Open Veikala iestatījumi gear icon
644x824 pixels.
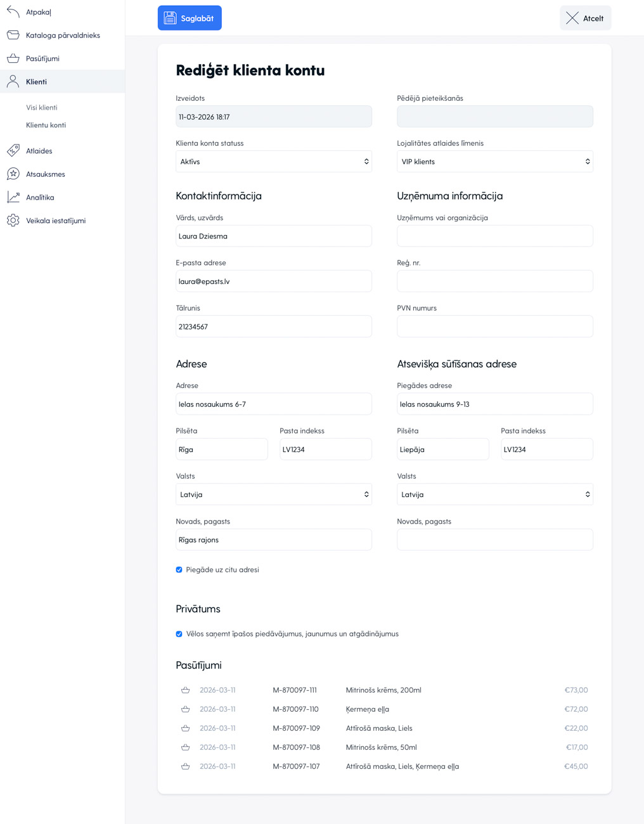pyautogui.click(x=13, y=221)
